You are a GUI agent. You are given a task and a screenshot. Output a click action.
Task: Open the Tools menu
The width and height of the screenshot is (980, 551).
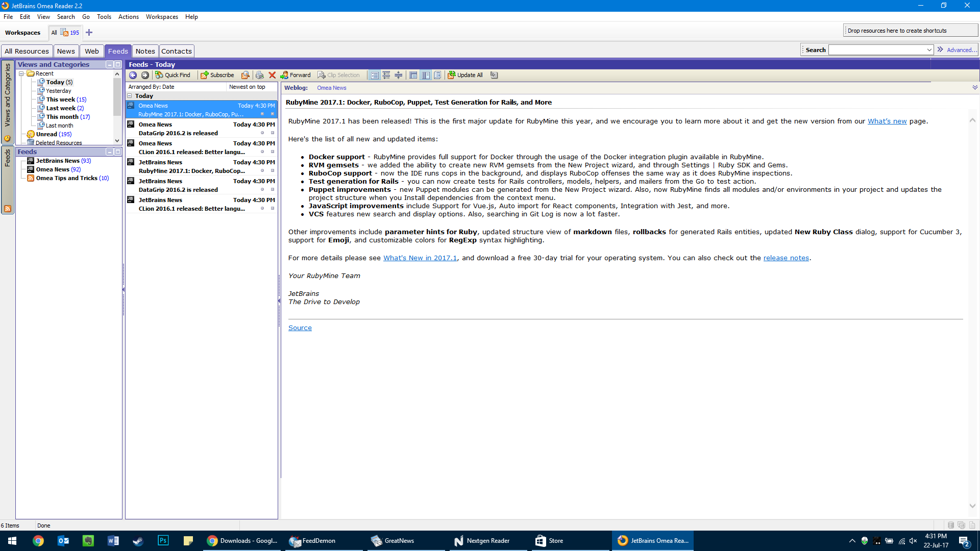point(104,17)
